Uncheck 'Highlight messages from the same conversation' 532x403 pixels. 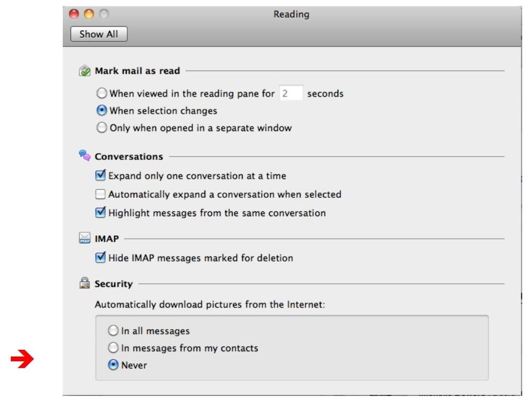100,213
